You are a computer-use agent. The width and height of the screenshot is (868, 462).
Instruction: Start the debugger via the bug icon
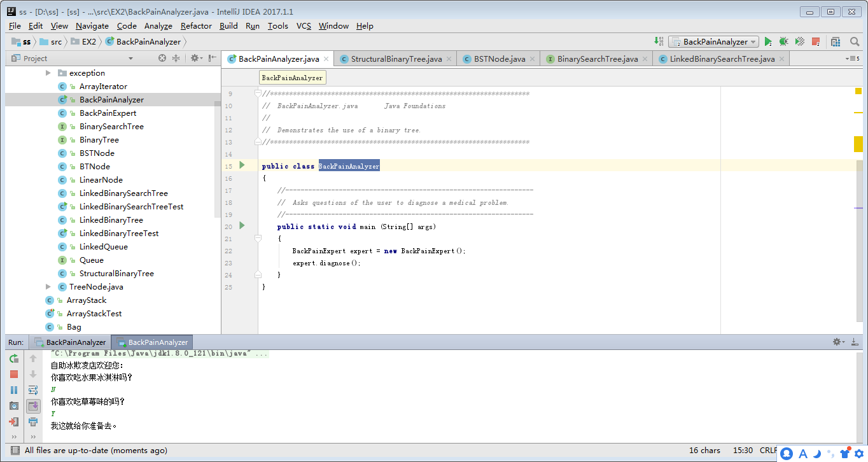(x=783, y=41)
